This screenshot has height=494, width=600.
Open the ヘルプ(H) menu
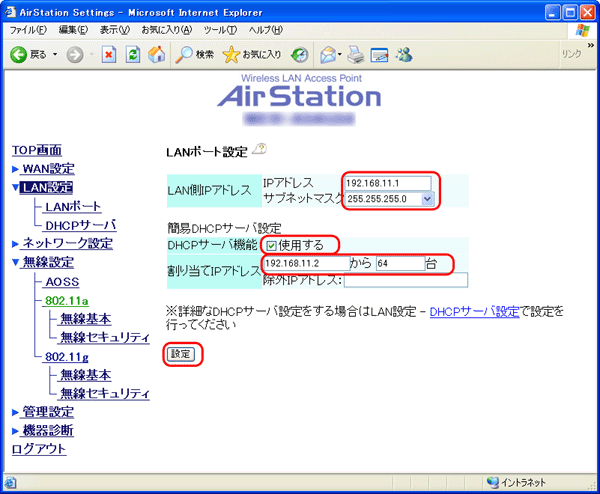tap(266, 30)
